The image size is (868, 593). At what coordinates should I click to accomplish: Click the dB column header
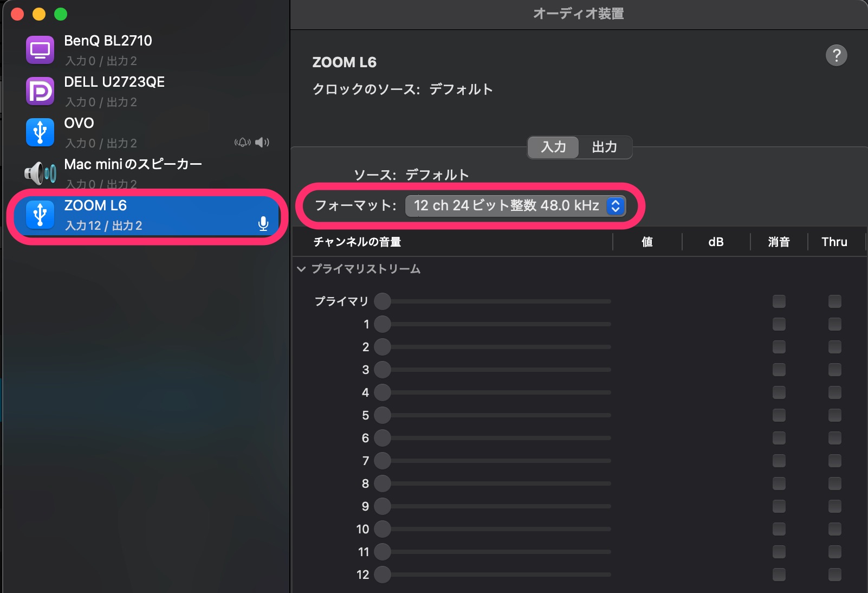[716, 242]
